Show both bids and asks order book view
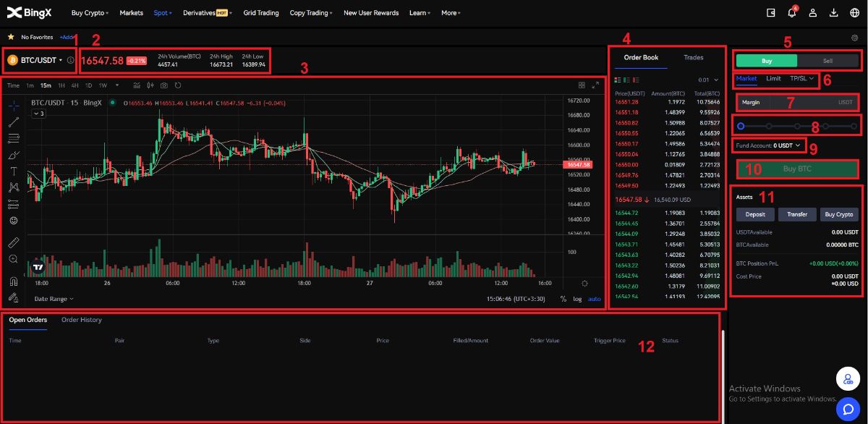Screen dimensions: 868x424 [617, 80]
